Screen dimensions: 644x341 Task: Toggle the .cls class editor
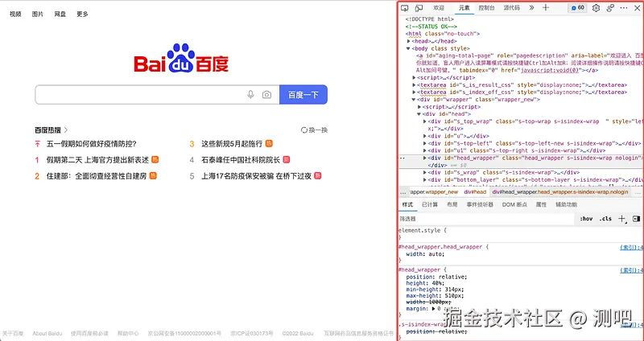point(605,219)
